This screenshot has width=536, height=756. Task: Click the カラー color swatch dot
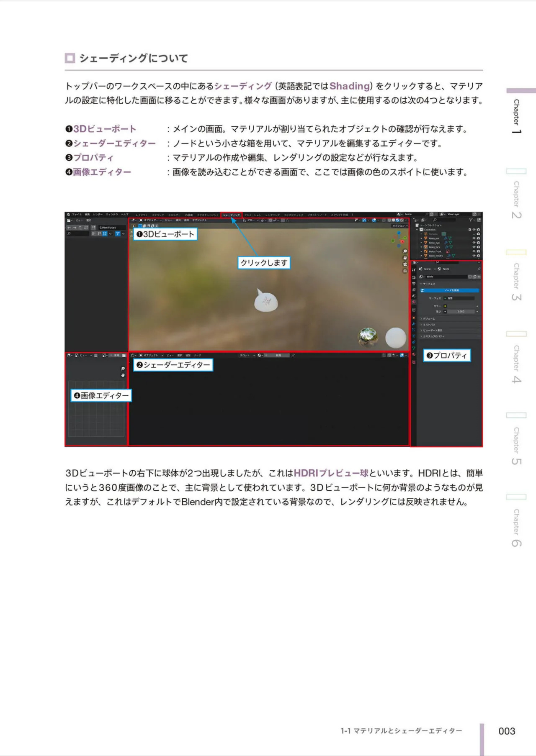pyautogui.click(x=445, y=306)
